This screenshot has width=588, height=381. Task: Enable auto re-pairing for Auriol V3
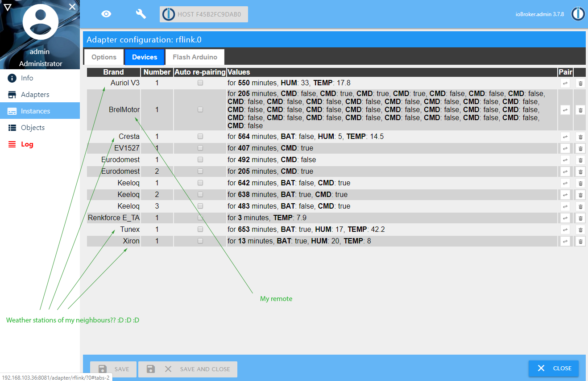pyautogui.click(x=200, y=83)
